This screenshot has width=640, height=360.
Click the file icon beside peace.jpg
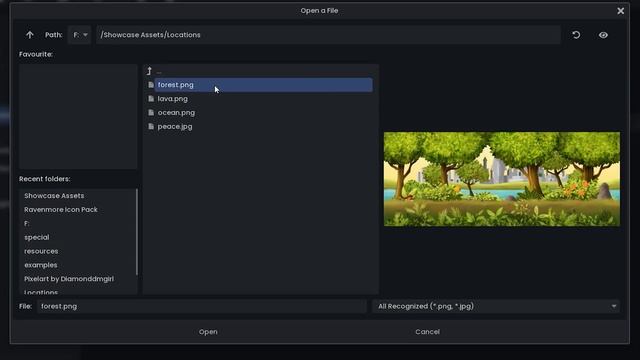click(x=151, y=127)
